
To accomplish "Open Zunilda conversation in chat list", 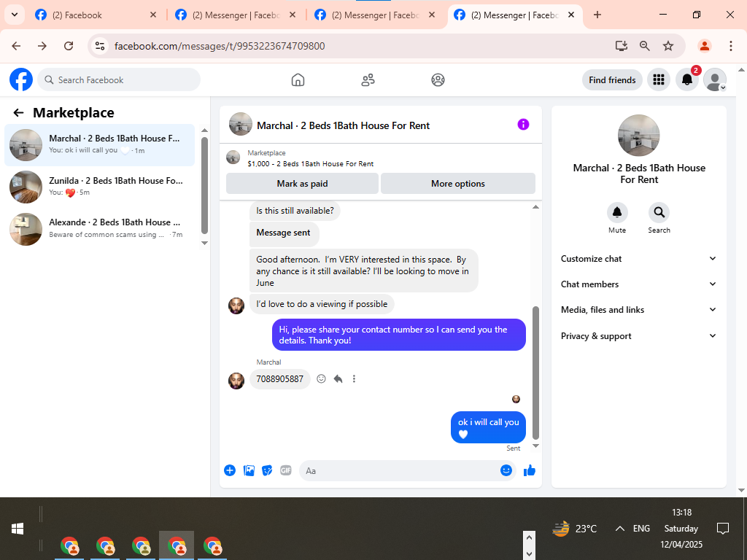I will coord(99,187).
